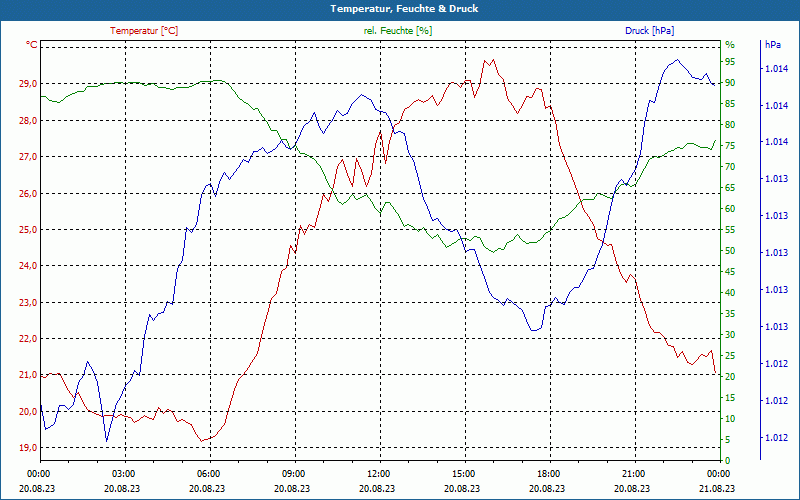Viewport: 800px width, 500px height.
Task: Click the "20,0" temperature axis value
Action: (29, 412)
